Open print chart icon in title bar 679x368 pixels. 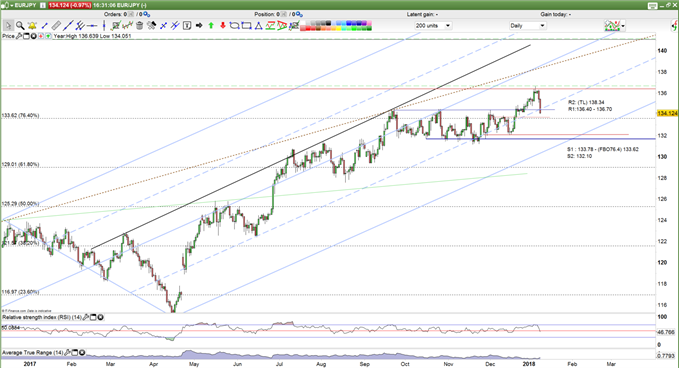point(653,6)
